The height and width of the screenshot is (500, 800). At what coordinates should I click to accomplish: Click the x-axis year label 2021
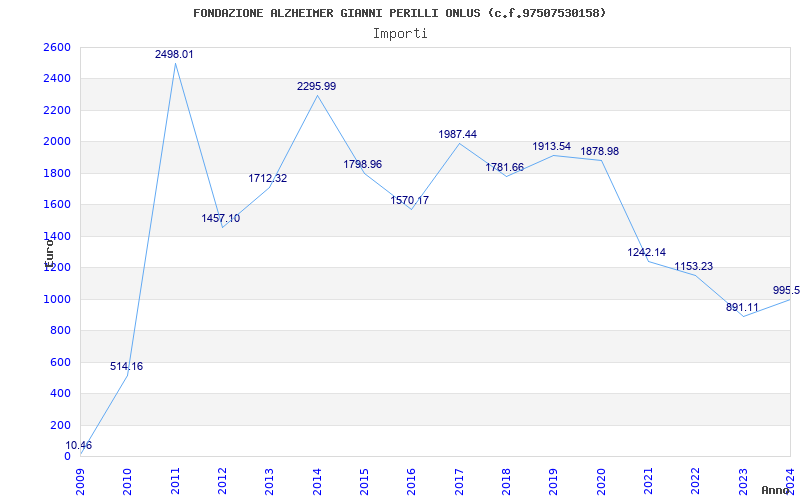point(648,482)
